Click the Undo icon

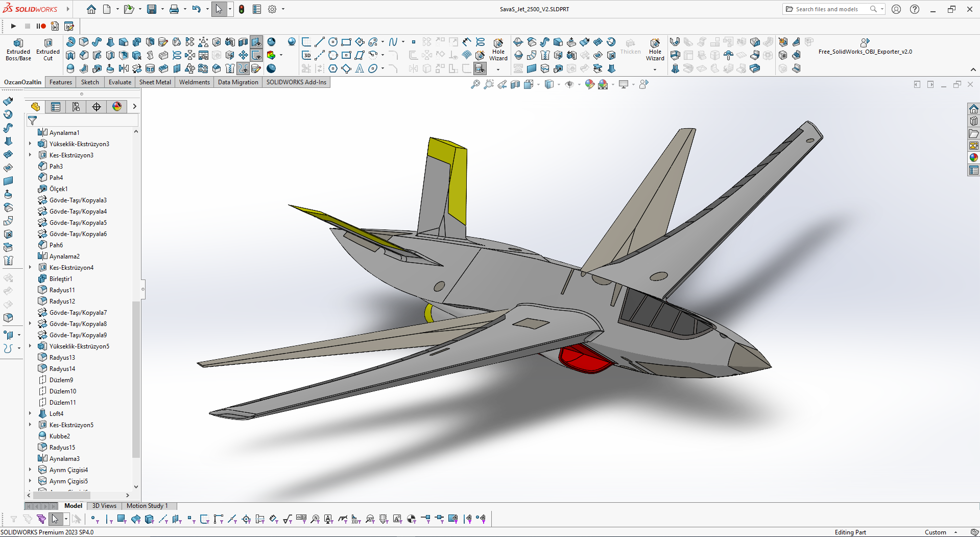pos(197,9)
